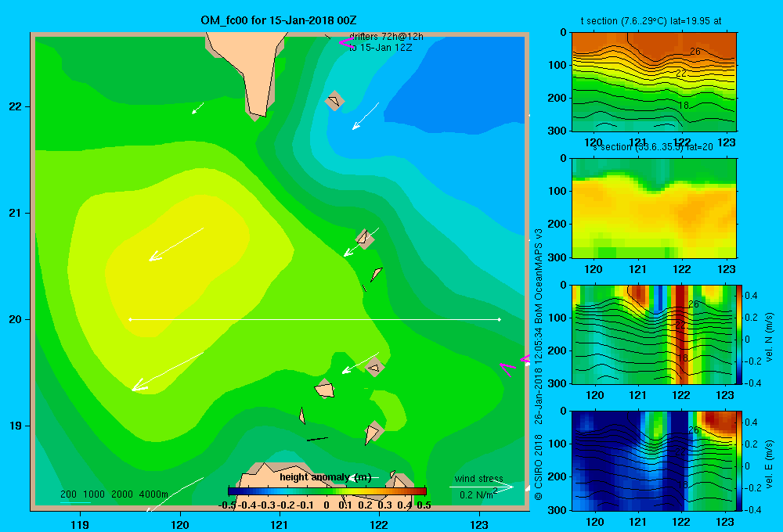Image resolution: width=783 pixels, height=532 pixels.
Task: Click the small wind arrow west of Taiwan's southern tip
Action: click(198, 108)
